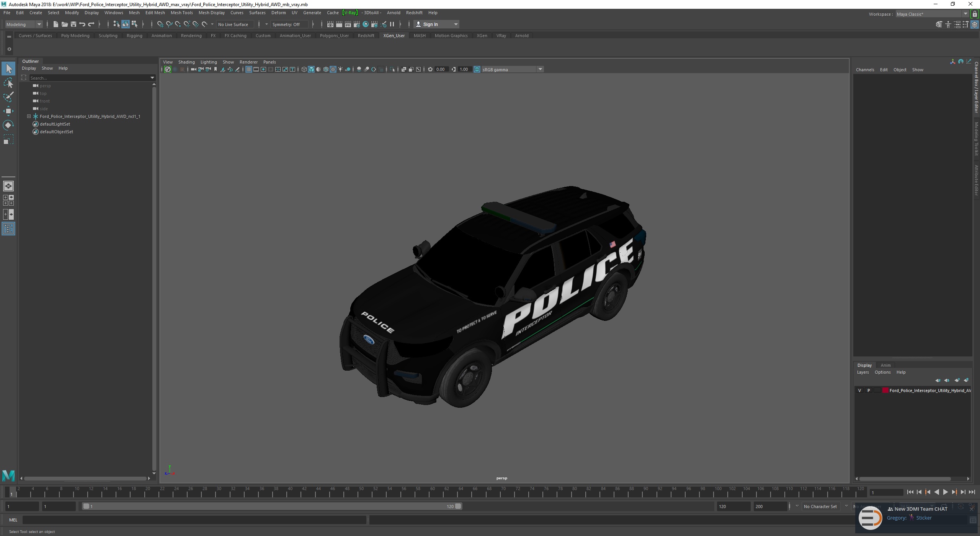
Task: Toggle layer visibility V box
Action: [860, 391]
